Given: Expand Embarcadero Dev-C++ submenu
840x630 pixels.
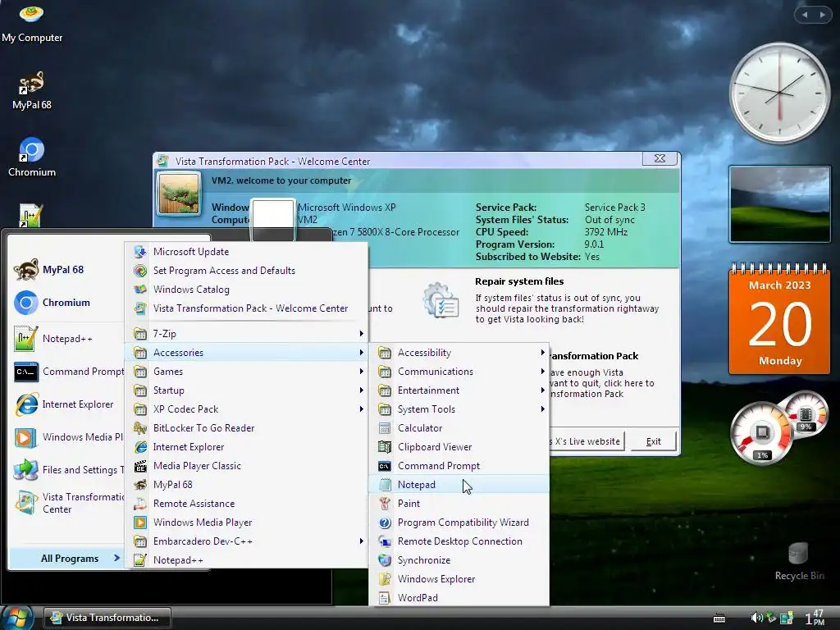Looking at the screenshot, I should [x=246, y=541].
